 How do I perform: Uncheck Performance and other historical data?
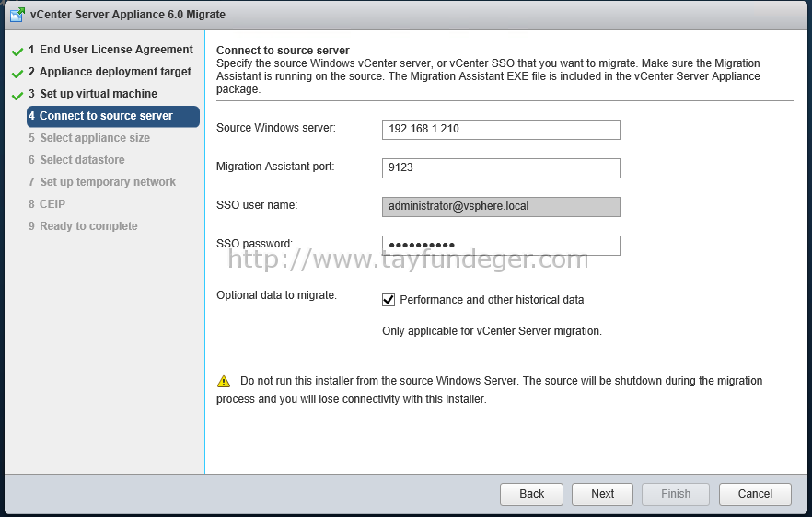[389, 300]
